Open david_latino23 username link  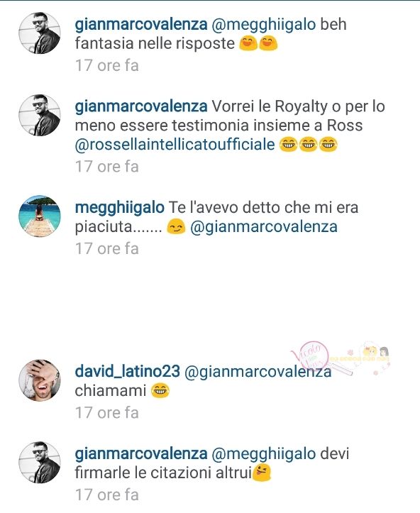tap(127, 371)
